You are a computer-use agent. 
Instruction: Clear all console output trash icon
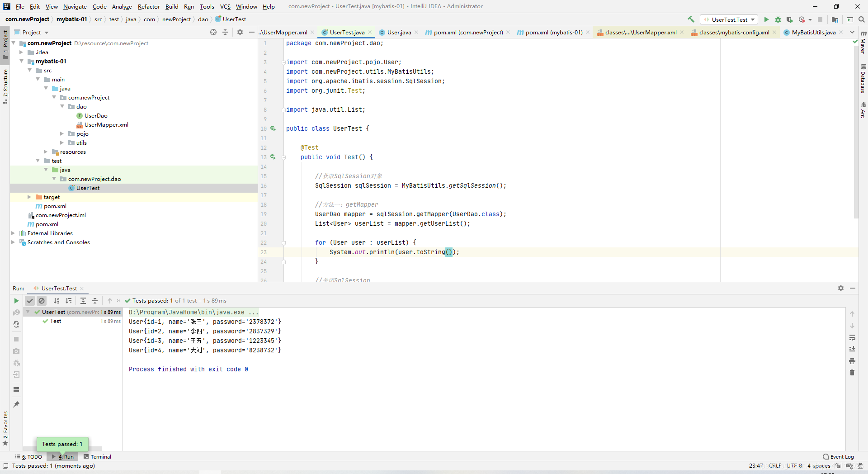[852, 373]
